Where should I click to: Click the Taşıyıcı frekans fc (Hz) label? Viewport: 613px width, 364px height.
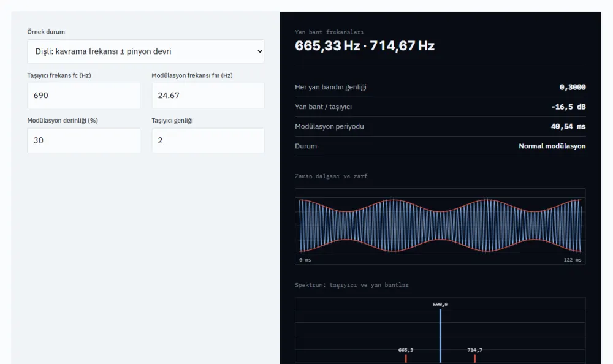tap(59, 75)
